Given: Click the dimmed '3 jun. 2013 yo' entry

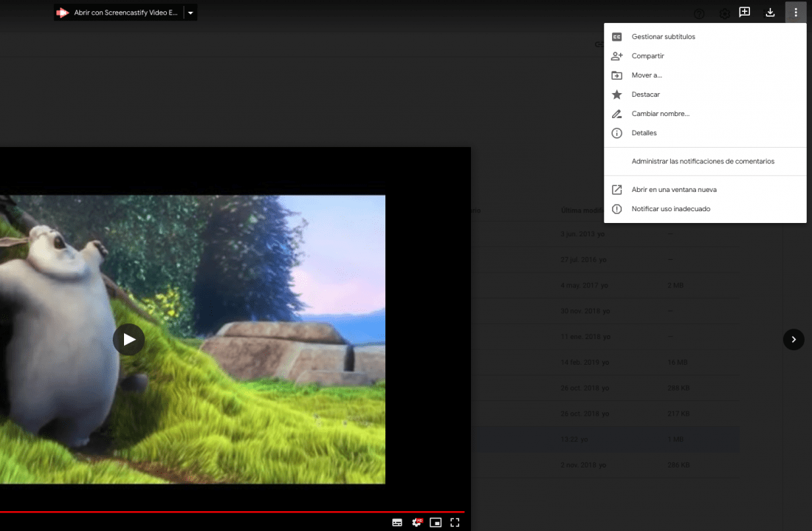Looking at the screenshot, I should [582, 234].
